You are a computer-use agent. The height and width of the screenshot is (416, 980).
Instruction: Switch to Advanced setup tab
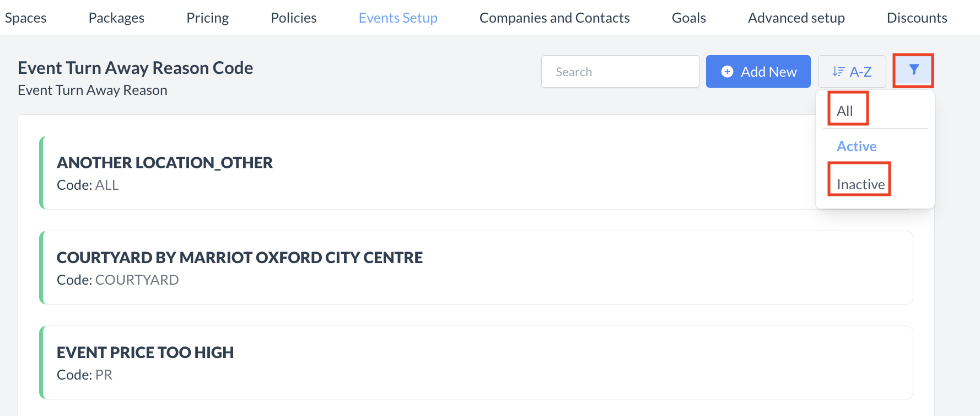coord(796,18)
